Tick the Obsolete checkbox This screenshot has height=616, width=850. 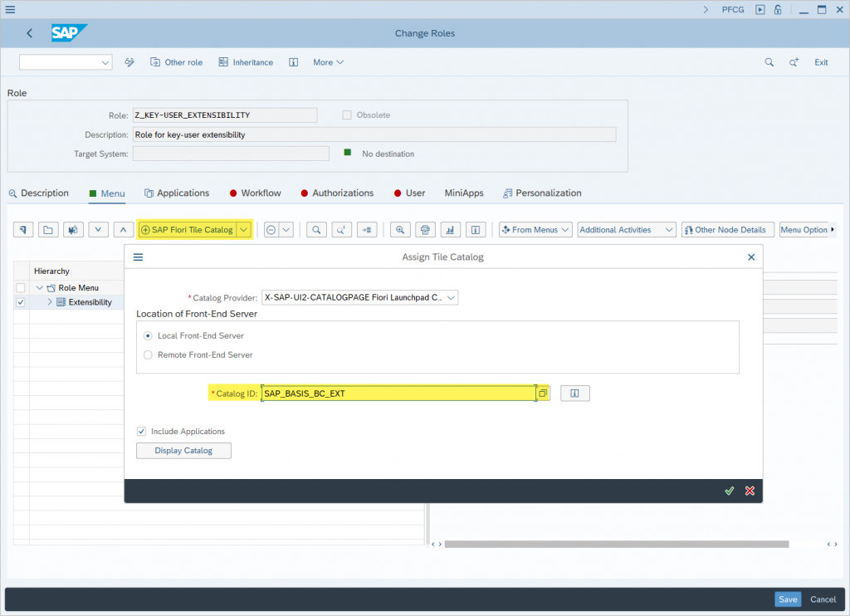point(347,115)
